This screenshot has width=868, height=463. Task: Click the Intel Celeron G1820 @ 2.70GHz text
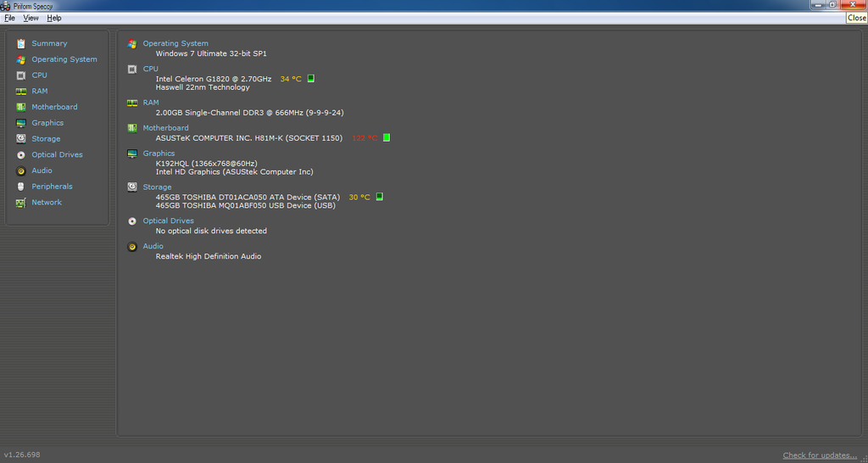coord(213,79)
